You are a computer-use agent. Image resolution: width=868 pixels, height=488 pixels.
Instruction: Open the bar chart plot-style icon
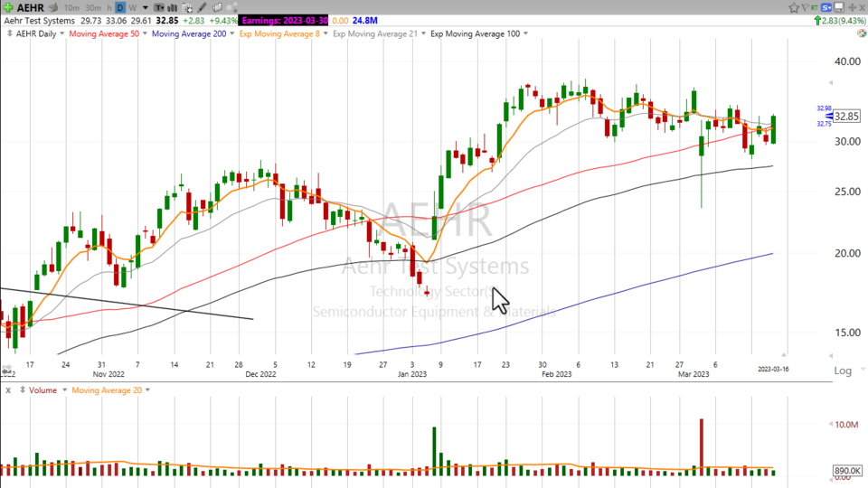coord(172,8)
